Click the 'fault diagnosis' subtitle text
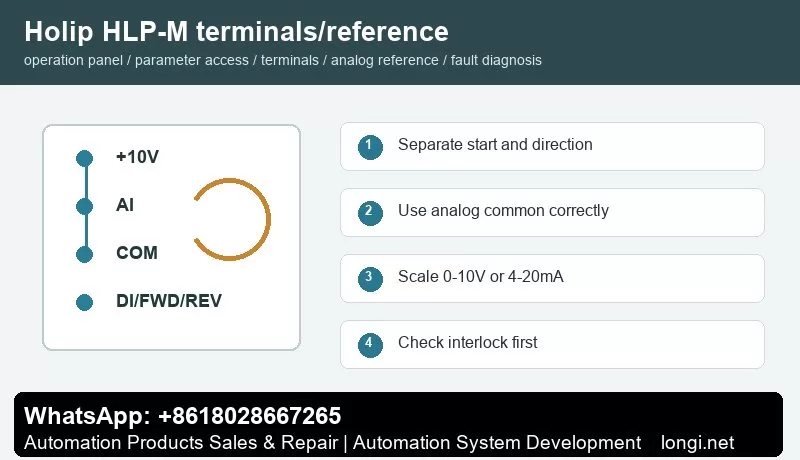800x460 pixels. (x=496, y=60)
